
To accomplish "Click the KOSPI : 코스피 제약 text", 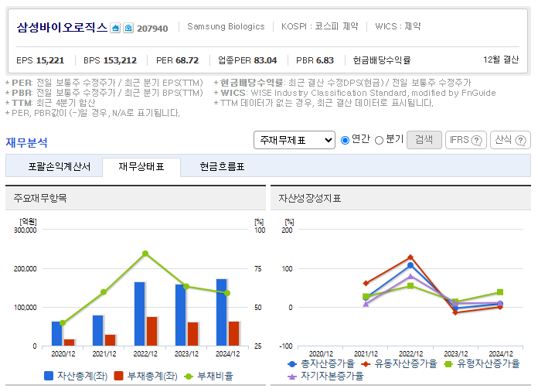I will coord(319,26).
